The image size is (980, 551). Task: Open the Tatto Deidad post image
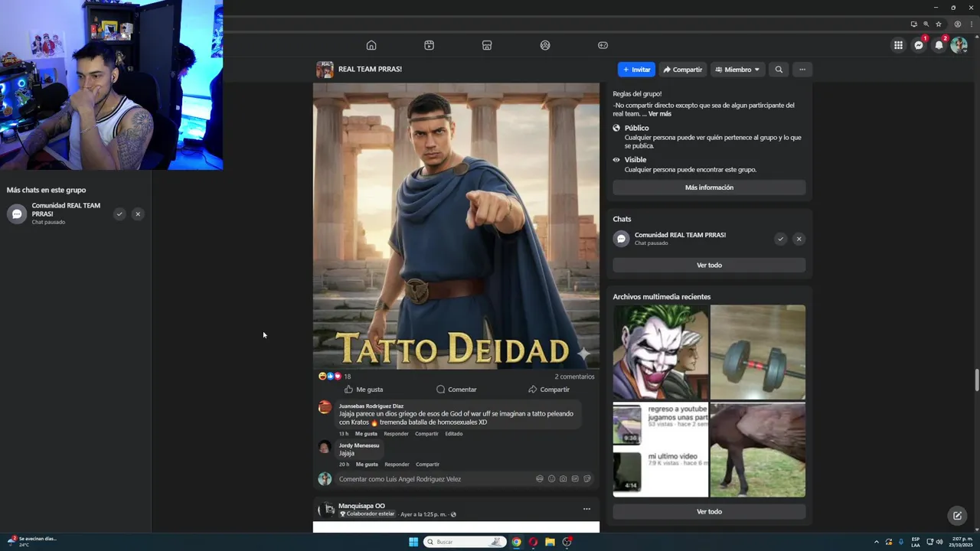pyautogui.click(x=456, y=226)
